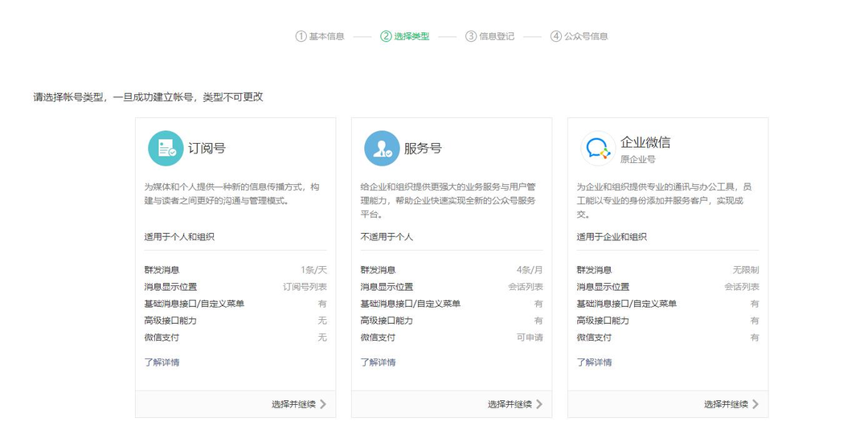Click the 服务号 description paragraph
Screen dimensions: 868x446
448,200
